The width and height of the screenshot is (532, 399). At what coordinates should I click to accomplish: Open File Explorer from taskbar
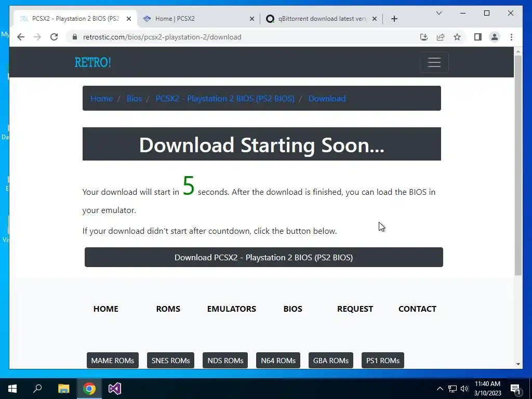point(63,389)
